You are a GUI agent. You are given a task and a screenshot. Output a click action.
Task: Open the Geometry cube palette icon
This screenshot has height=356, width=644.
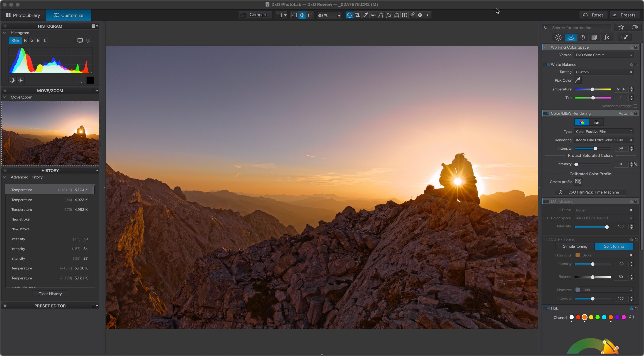point(594,37)
